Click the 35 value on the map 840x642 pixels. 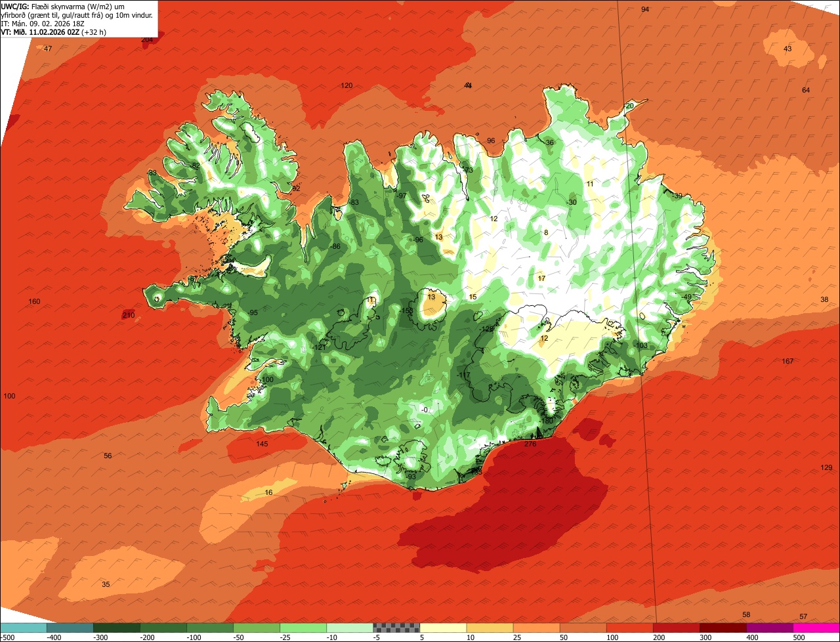[x=106, y=585]
